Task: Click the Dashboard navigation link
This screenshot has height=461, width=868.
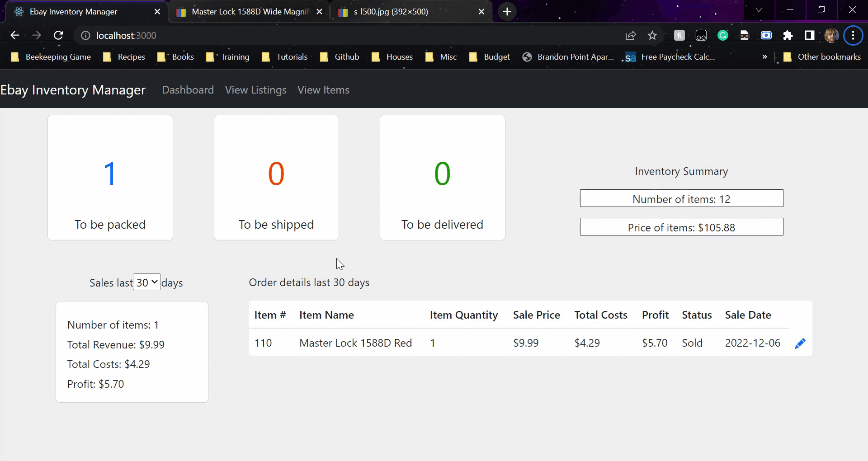Action: 188,90
